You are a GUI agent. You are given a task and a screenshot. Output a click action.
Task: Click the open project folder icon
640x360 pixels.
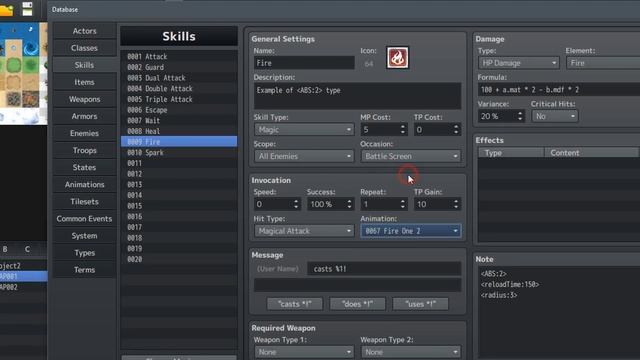[6, 9]
